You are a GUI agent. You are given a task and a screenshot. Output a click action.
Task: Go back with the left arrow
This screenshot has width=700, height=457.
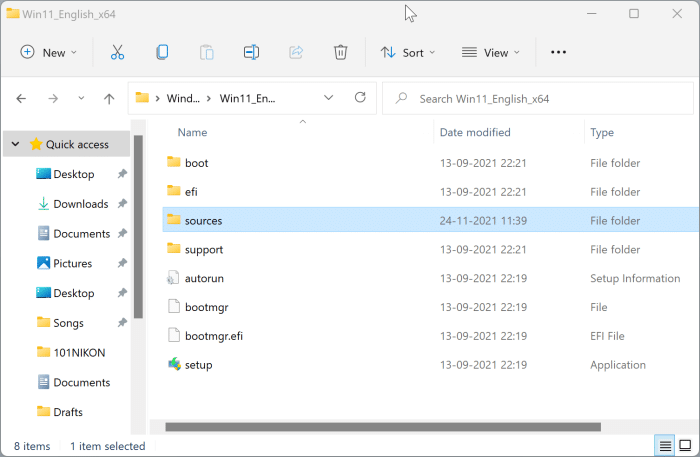21,98
